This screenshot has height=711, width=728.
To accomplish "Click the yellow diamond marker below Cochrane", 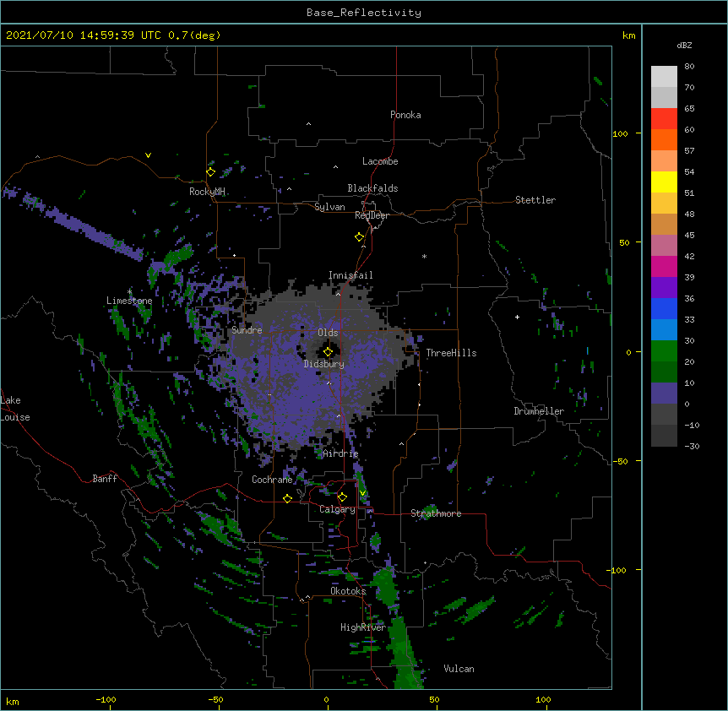I will tap(287, 498).
